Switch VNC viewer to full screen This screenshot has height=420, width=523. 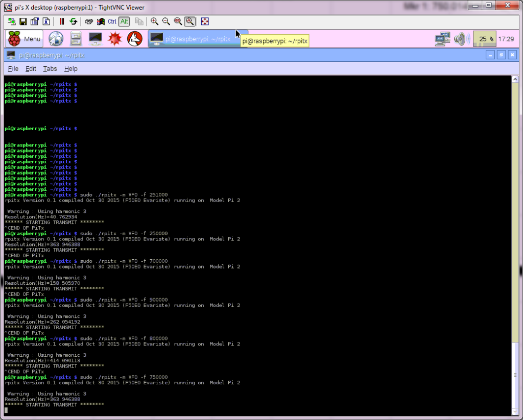[205, 21]
